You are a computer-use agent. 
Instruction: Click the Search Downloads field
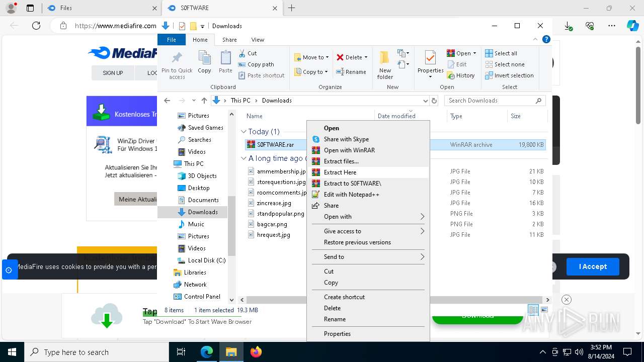coord(495,101)
